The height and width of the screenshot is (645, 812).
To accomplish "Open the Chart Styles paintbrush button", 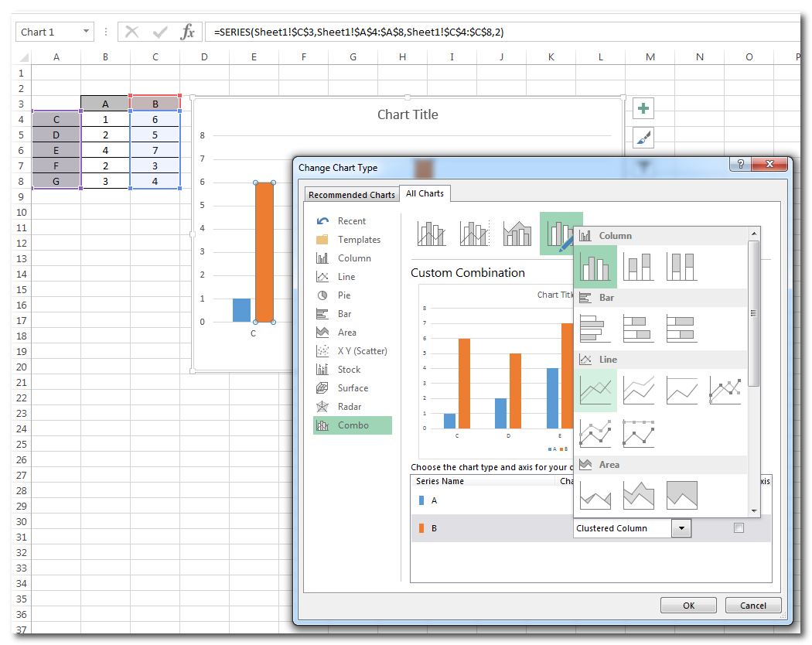I will [643, 138].
